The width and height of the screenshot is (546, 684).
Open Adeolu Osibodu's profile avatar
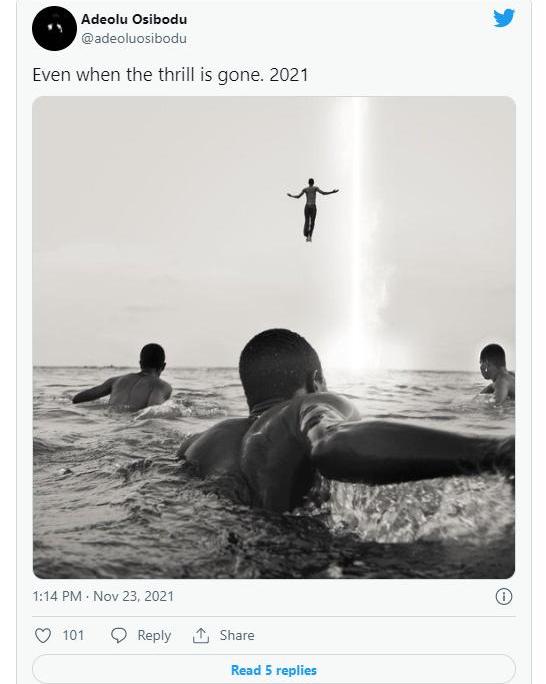click(x=55, y=29)
